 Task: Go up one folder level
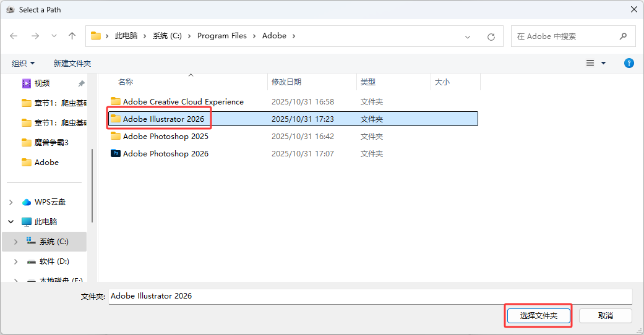[x=72, y=36]
